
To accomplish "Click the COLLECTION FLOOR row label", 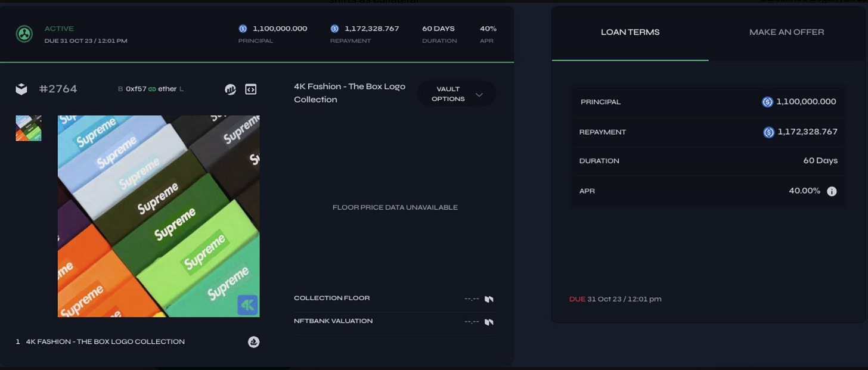I will tap(331, 298).
